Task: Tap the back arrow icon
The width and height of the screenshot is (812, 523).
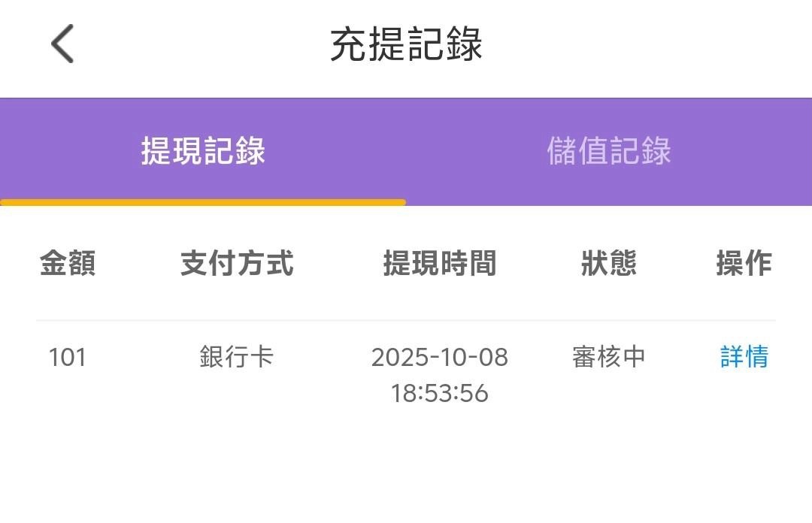Action: click(62, 44)
